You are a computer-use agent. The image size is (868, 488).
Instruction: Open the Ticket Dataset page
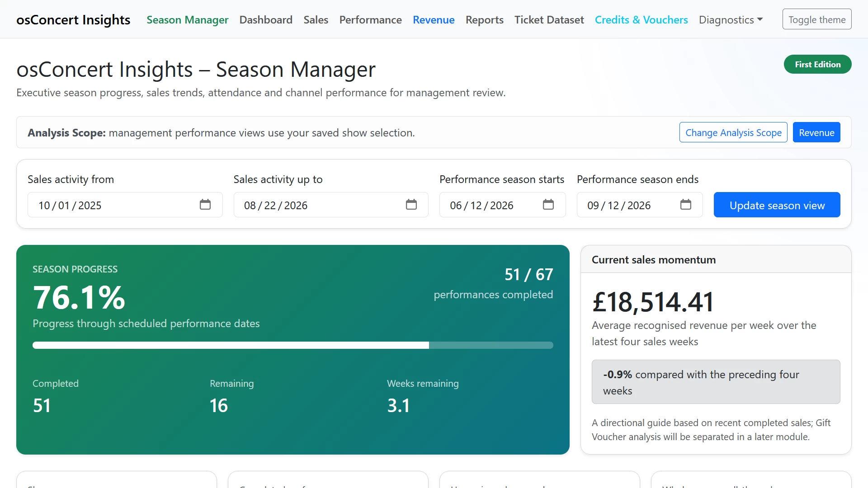pos(549,20)
